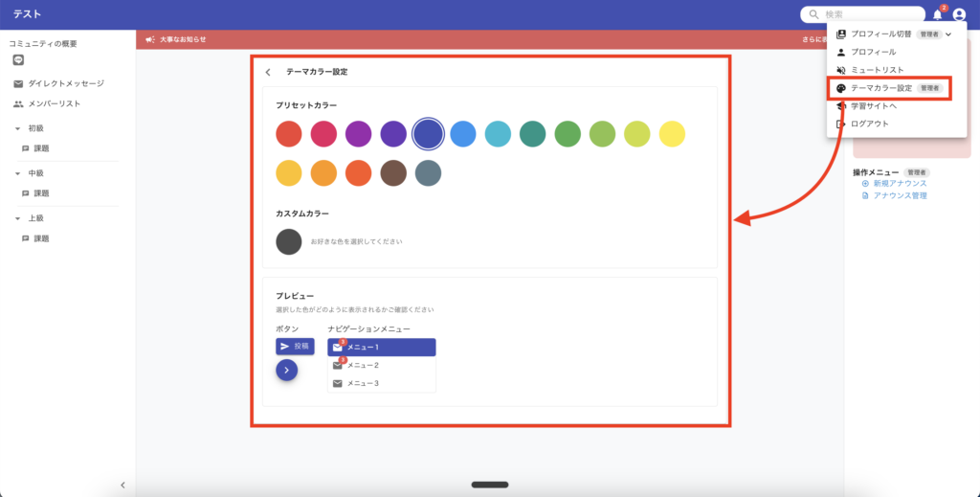Pick the bright yellow preset color
Viewport: 980px width, 497px height.
[x=672, y=134]
